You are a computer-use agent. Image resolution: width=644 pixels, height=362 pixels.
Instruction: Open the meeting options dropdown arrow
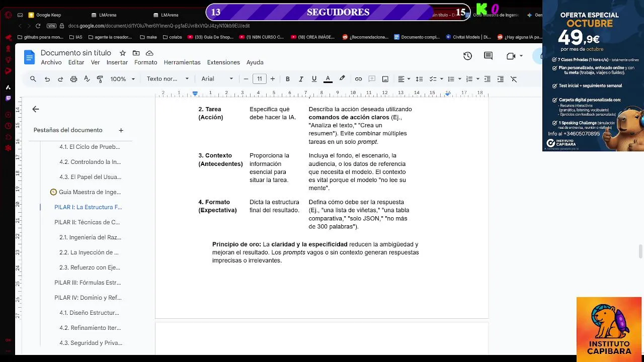tap(521, 56)
